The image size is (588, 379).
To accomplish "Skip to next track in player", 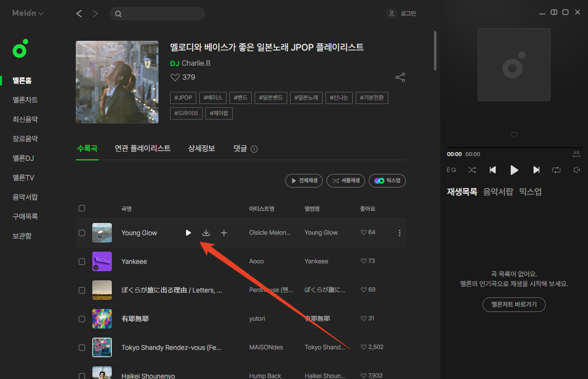I will tap(536, 170).
